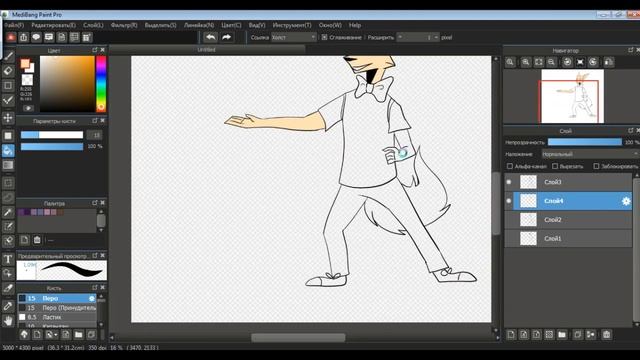The image size is (640, 360).
Task: Select the Eraser tool in left toolbar
Action: coord(8,71)
